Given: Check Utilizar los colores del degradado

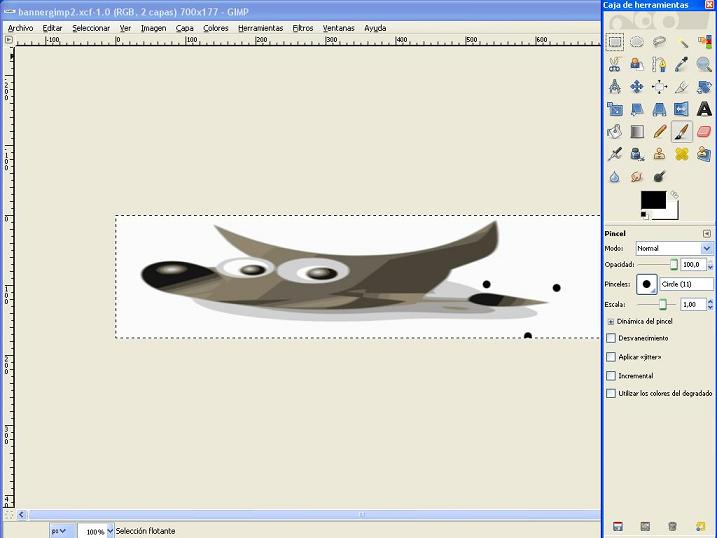Looking at the screenshot, I should click(x=611, y=394).
